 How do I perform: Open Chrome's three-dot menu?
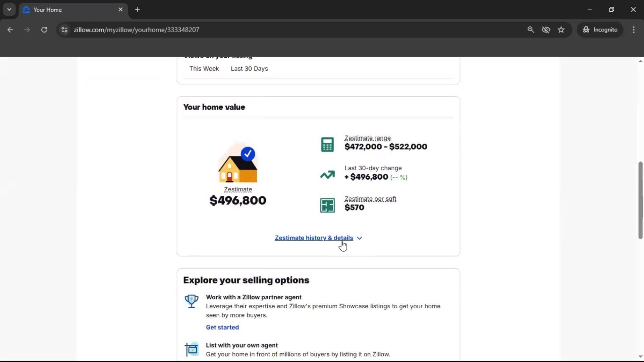[634, 29]
